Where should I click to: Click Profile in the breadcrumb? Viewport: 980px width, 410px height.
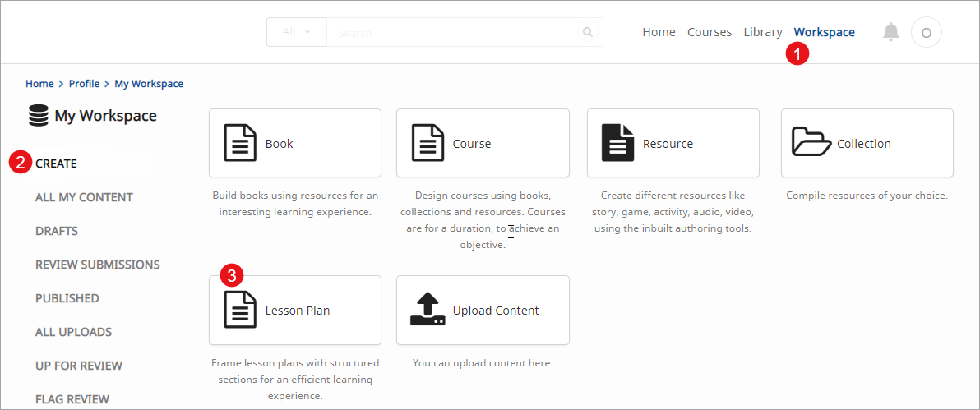(84, 84)
